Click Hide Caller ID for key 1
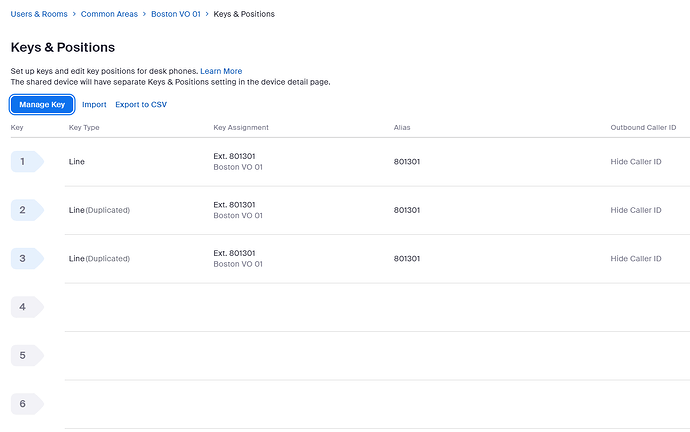This screenshot has width=690, height=432. pyautogui.click(x=635, y=161)
